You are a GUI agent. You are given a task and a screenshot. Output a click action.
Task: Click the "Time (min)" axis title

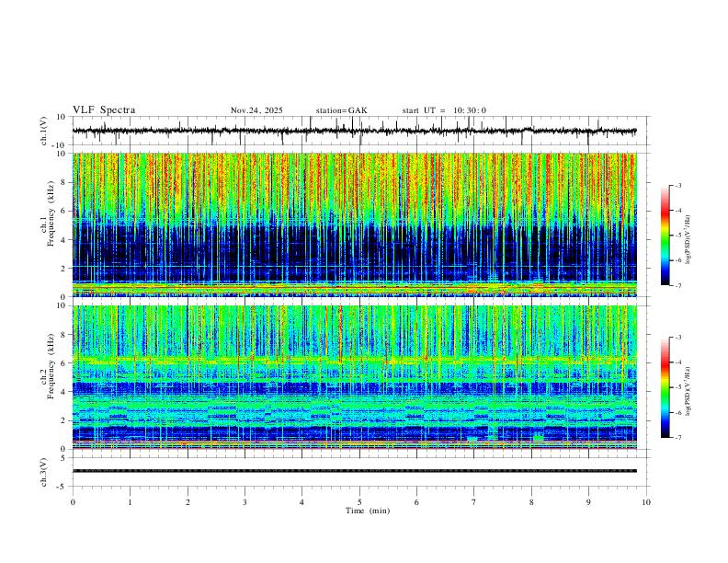click(x=368, y=511)
